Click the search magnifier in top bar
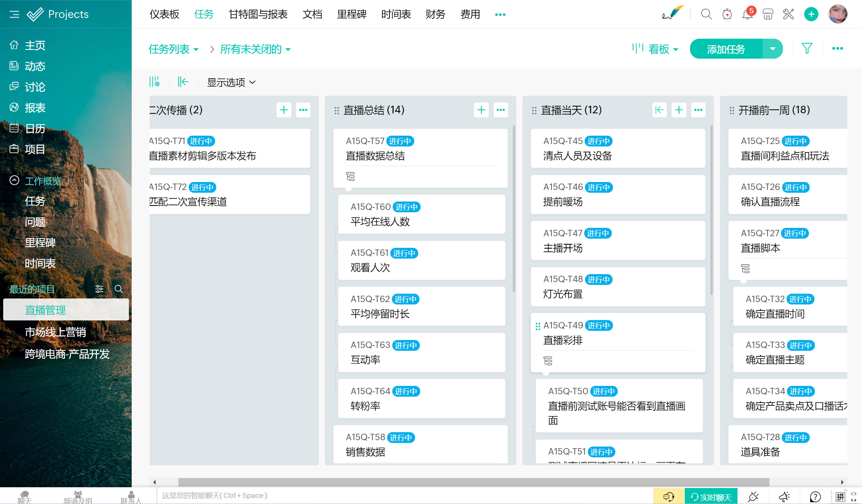This screenshot has width=862, height=504. point(706,14)
